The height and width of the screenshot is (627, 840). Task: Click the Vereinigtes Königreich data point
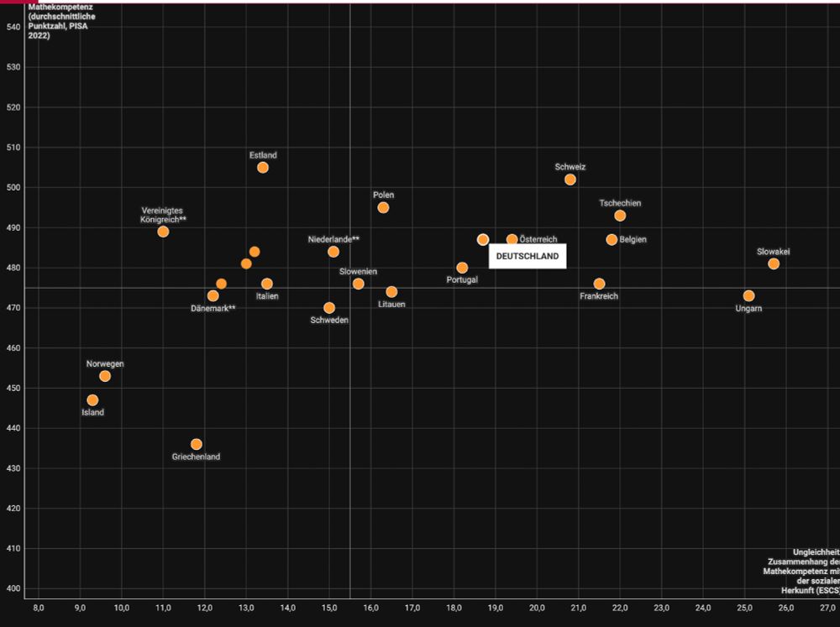pos(164,232)
